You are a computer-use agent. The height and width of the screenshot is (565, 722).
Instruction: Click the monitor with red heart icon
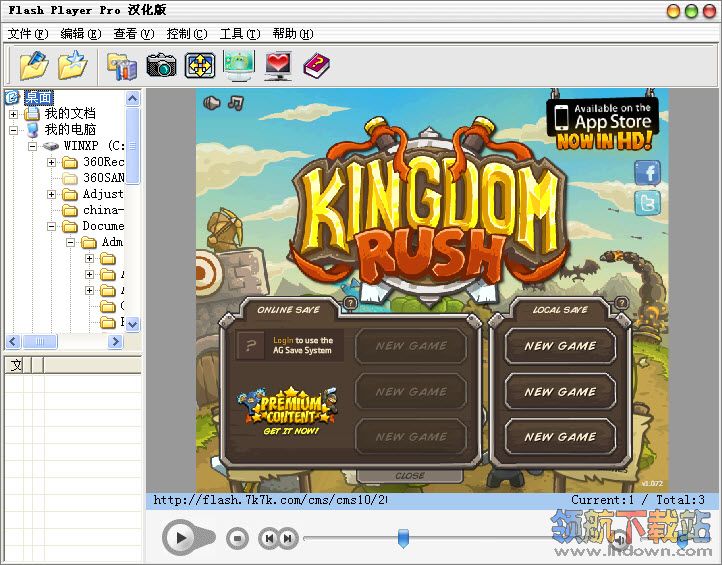(278, 65)
